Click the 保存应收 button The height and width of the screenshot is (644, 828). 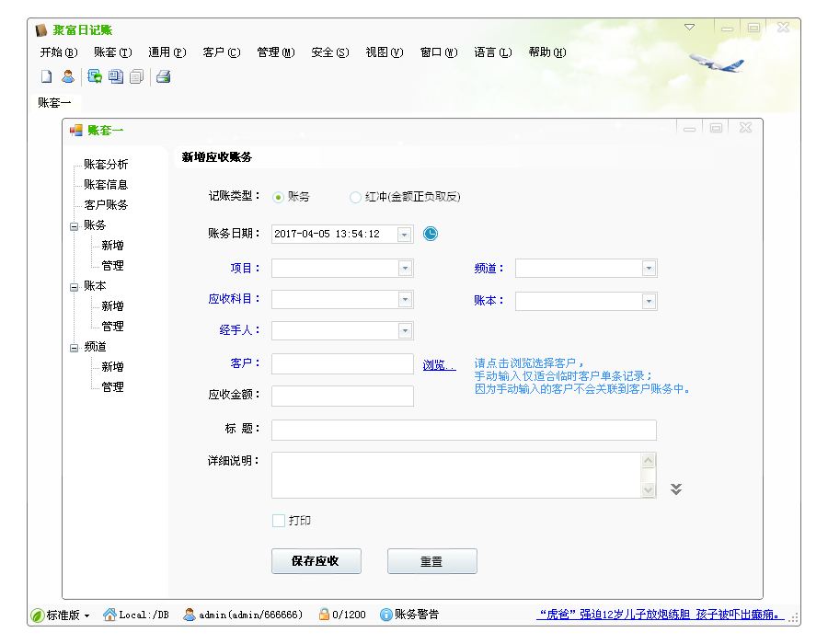click(316, 561)
